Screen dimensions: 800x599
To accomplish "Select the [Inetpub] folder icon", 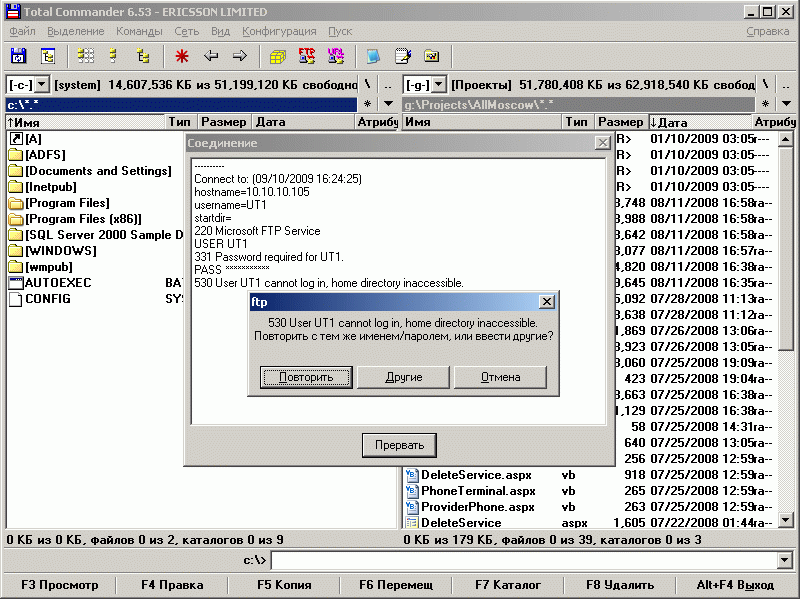I will [x=16, y=187].
